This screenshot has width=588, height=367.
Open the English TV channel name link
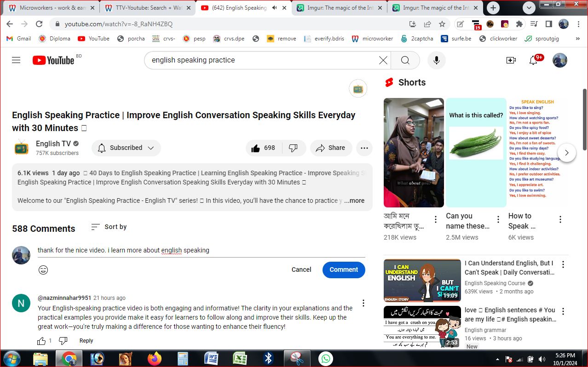53,144
